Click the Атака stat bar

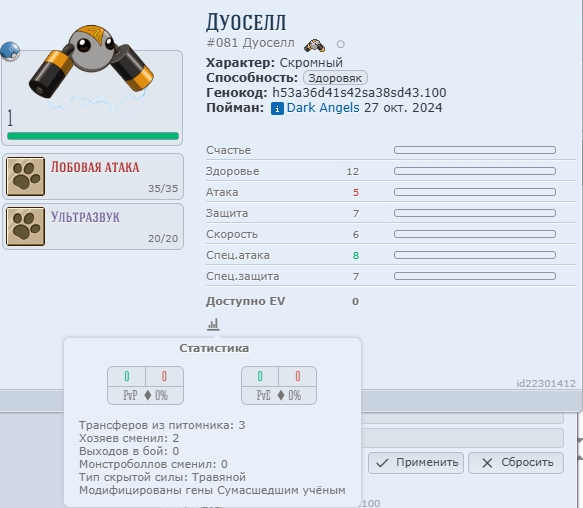pyautogui.click(x=475, y=192)
